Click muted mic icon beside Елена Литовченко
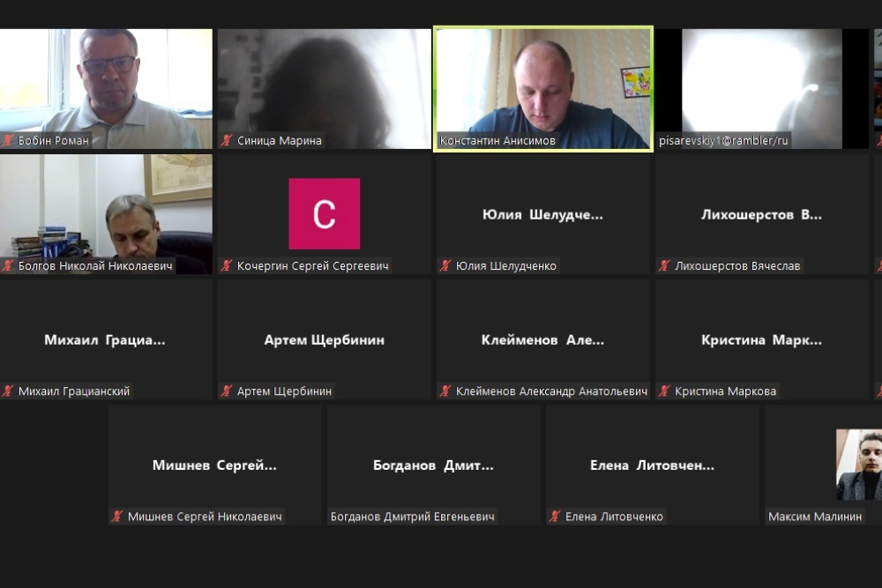The height and width of the screenshot is (588, 882). click(555, 517)
